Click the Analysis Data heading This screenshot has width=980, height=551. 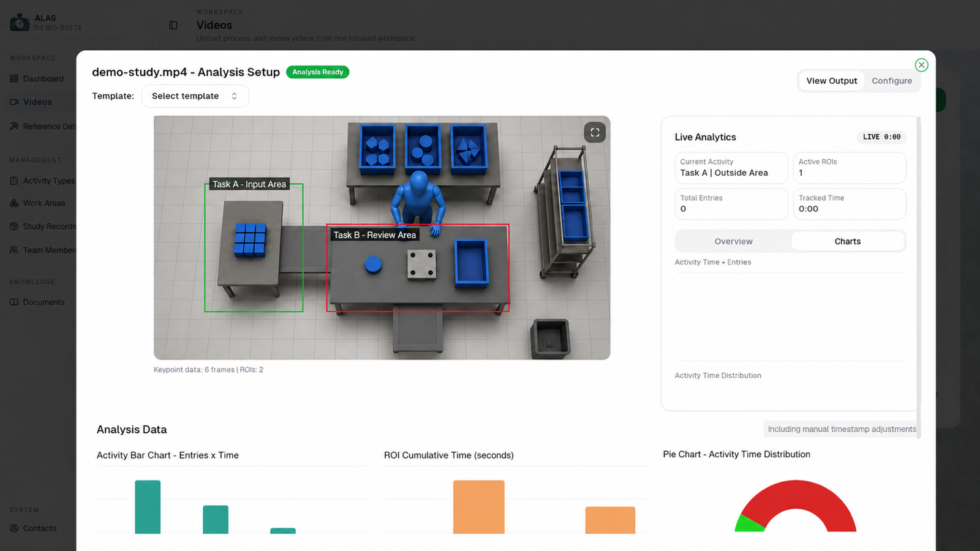(132, 430)
